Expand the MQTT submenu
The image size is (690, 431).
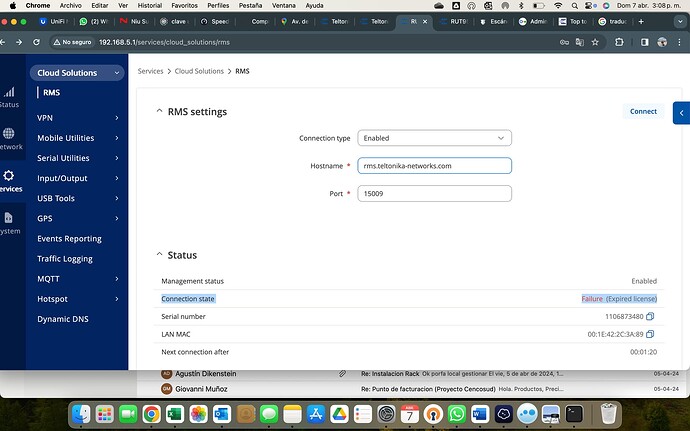click(78, 279)
